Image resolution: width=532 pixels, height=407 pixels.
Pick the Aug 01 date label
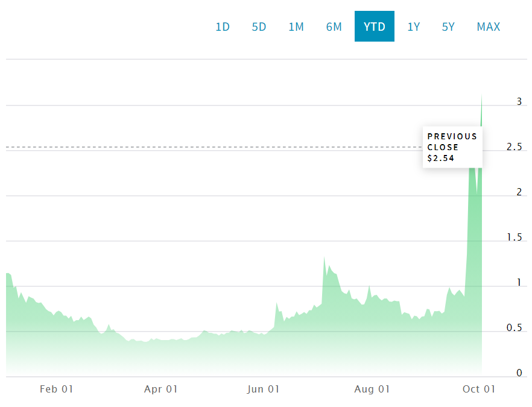click(x=373, y=389)
